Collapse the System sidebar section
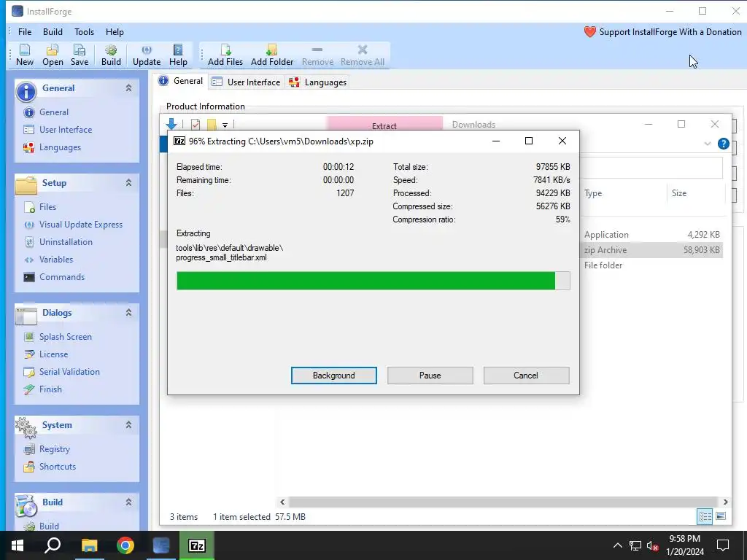The image size is (747, 560). [x=128, y=425]
